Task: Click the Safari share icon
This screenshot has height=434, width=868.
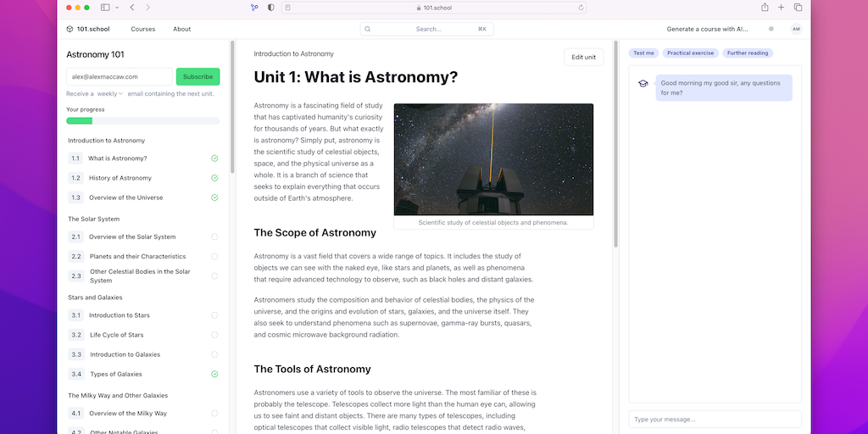Action: coord(765,8)
